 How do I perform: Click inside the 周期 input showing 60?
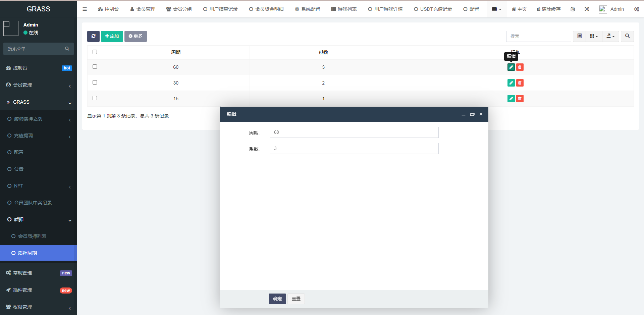tap(354, 132)
